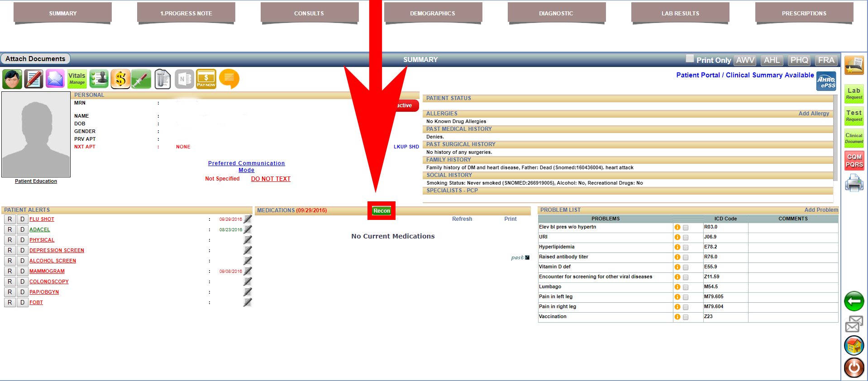Click the Add Problem link
The image size is (868, 381).
coord(821,210)
